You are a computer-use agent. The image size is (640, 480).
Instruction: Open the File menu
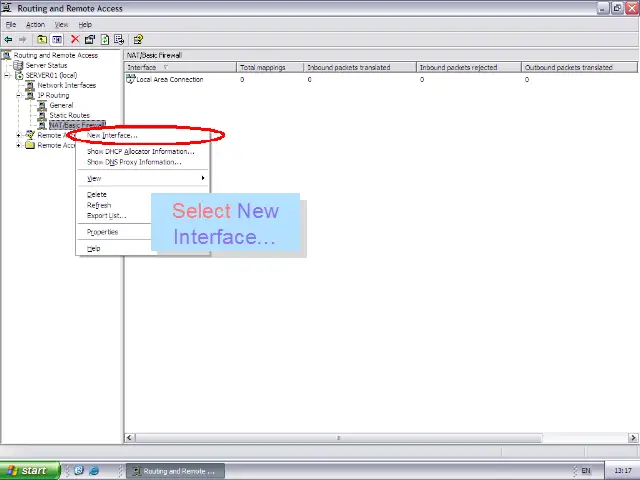(x=11, y=24)
